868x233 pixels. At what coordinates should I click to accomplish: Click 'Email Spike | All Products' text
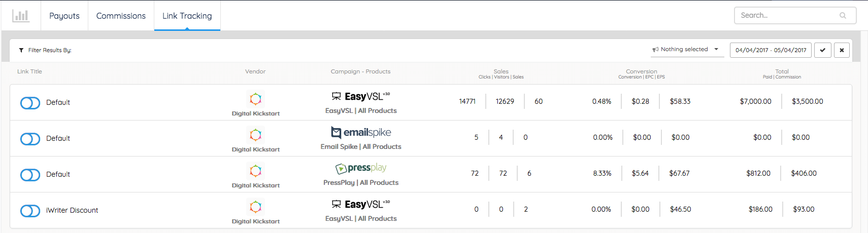pos(361,146)
